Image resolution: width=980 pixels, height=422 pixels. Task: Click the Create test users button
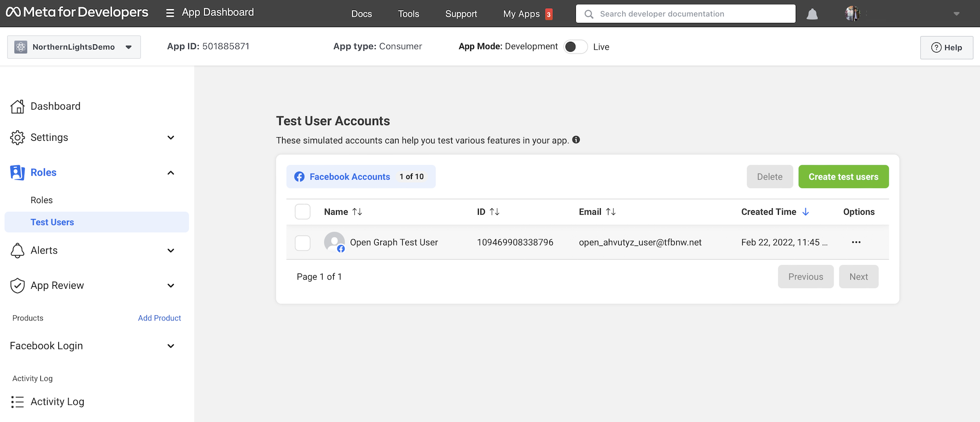(x=843, y=177)
